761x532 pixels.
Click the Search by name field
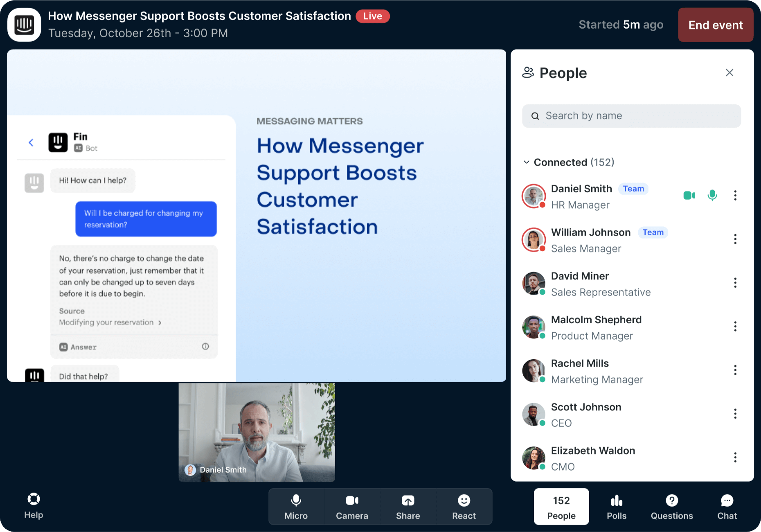631,116
